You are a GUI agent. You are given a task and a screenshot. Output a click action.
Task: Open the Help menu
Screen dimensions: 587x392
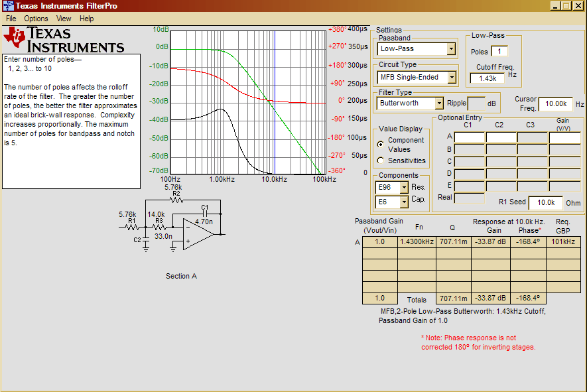(x=86, y=19)
